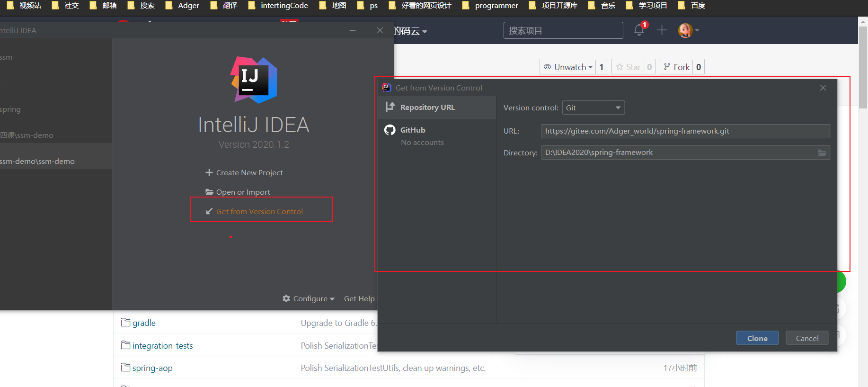Open the 项目开源库 bookmark folder
This screenshot has height=387, width=868.
[x=553, y=6]
